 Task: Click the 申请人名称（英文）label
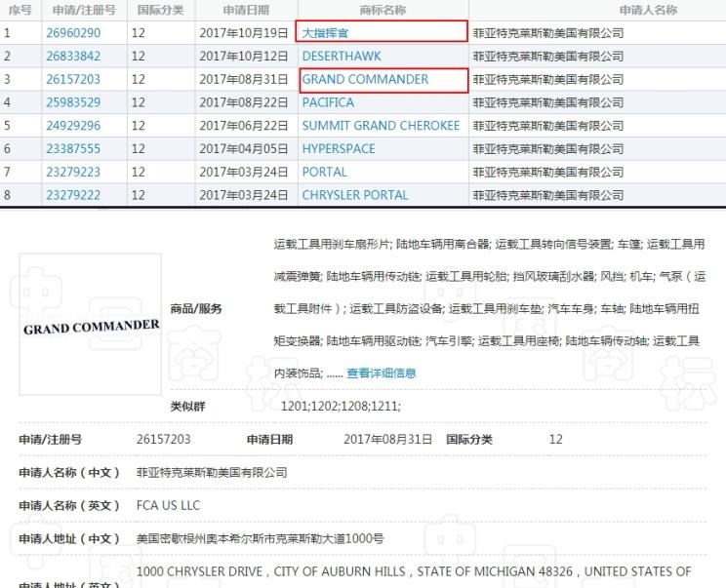pos(69,505)
